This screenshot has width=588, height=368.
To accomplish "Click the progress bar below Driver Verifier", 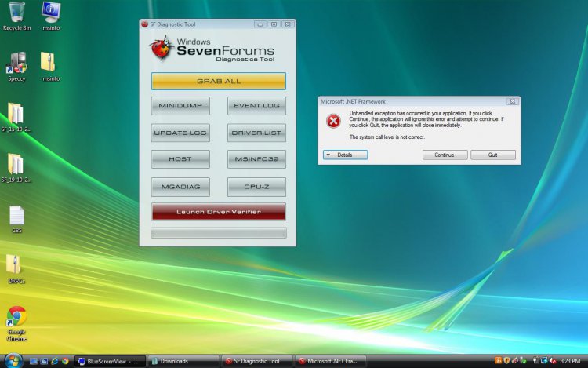I will pyautogui.click(x=219, y=233).
